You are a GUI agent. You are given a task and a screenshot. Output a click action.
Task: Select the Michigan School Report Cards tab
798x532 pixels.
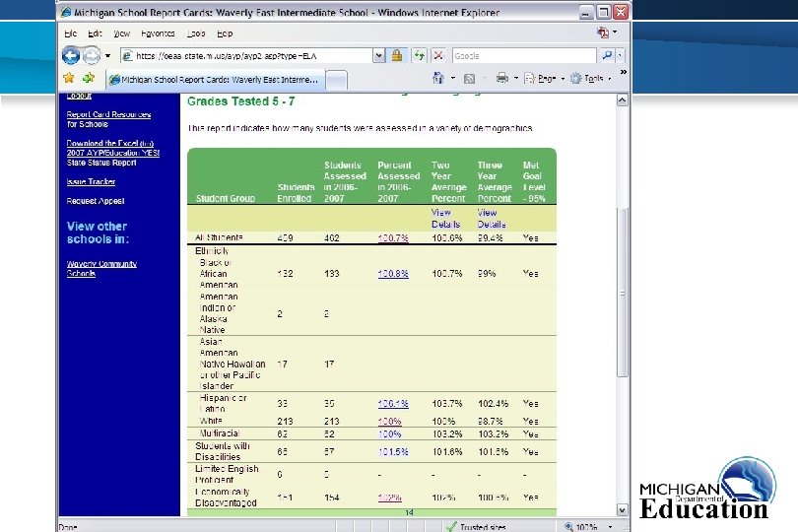[214, 80]
